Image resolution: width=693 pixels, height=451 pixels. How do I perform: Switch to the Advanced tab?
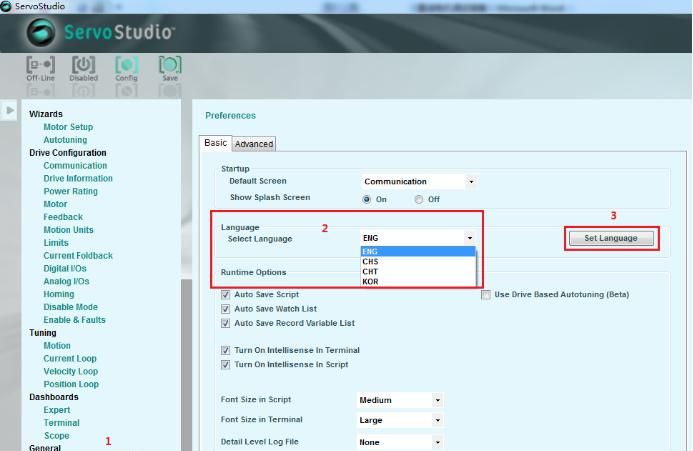[254, 144]
